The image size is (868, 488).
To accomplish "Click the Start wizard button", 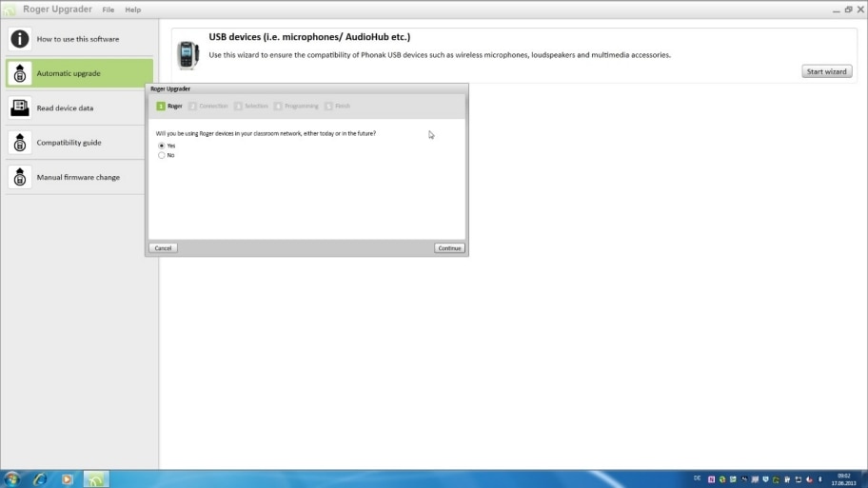I will [x=827, y=72].
